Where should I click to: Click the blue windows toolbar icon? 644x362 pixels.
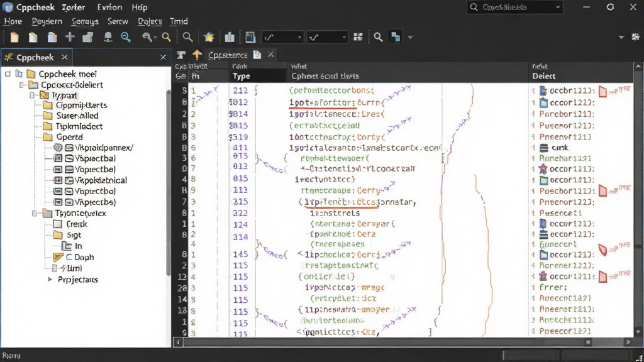(396, 37)
